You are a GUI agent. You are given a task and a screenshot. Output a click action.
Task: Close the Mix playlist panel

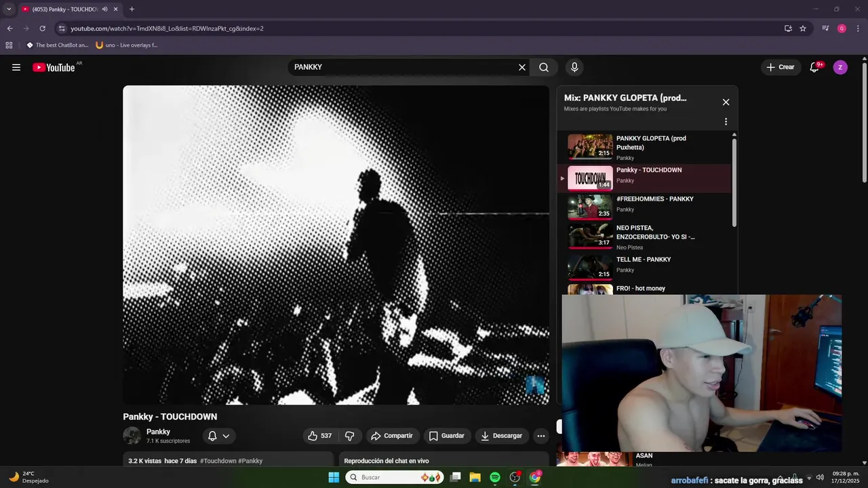pos(726,102)
